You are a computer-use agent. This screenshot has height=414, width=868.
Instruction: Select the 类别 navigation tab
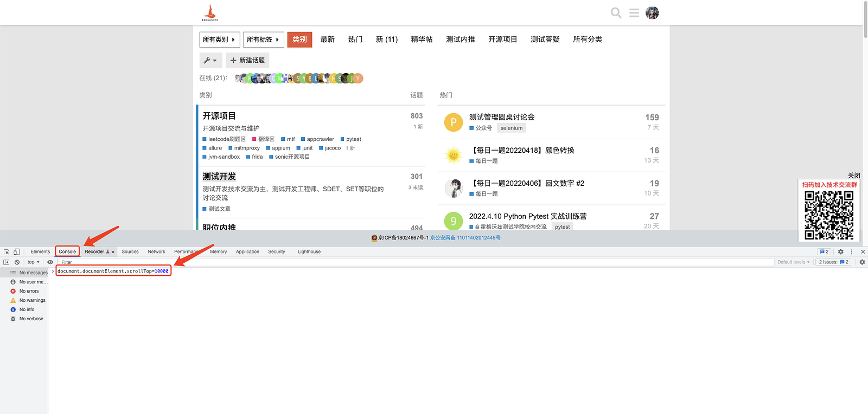click(299, 40)
